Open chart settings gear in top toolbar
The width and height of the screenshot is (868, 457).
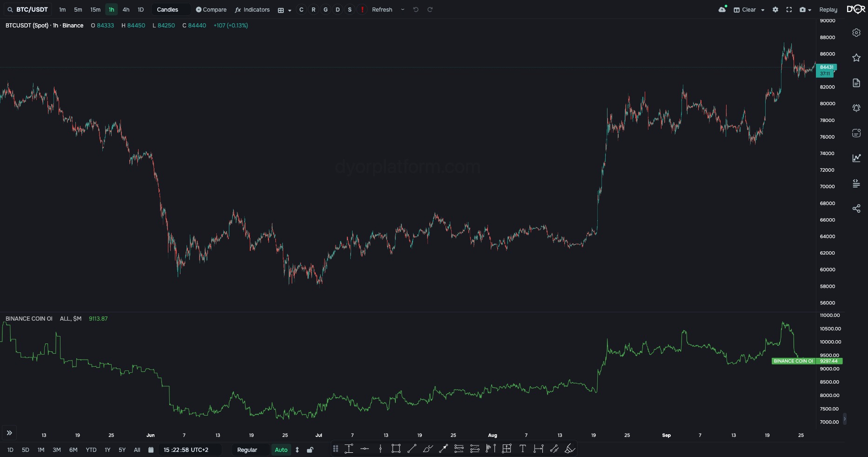[775, 9]
